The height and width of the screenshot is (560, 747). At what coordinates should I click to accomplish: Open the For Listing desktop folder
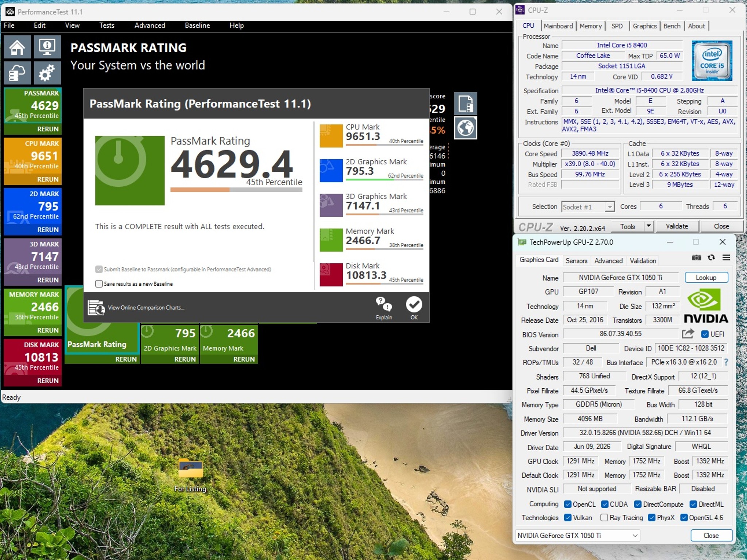pos(190,475)
